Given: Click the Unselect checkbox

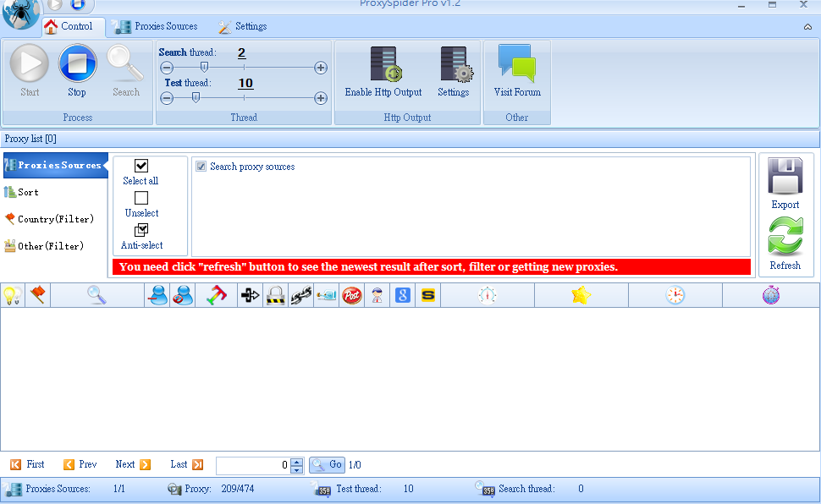Looking at the screenshot, I should 141,198.
